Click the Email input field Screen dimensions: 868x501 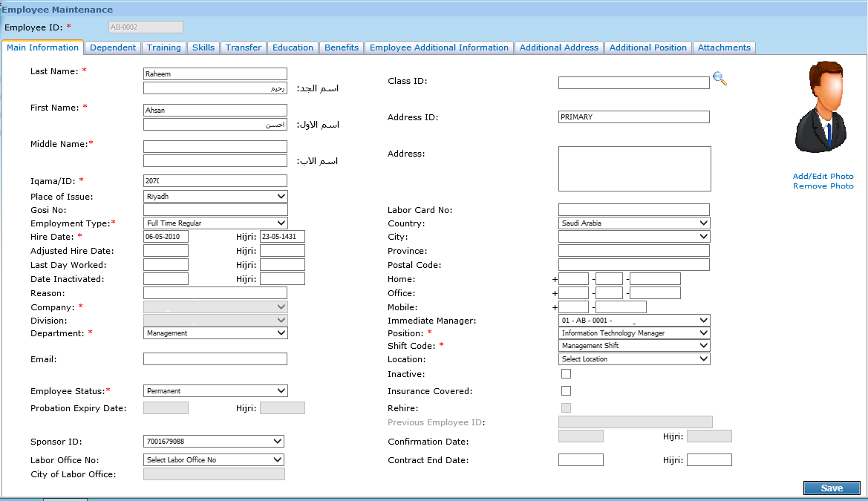coord(215,359)
